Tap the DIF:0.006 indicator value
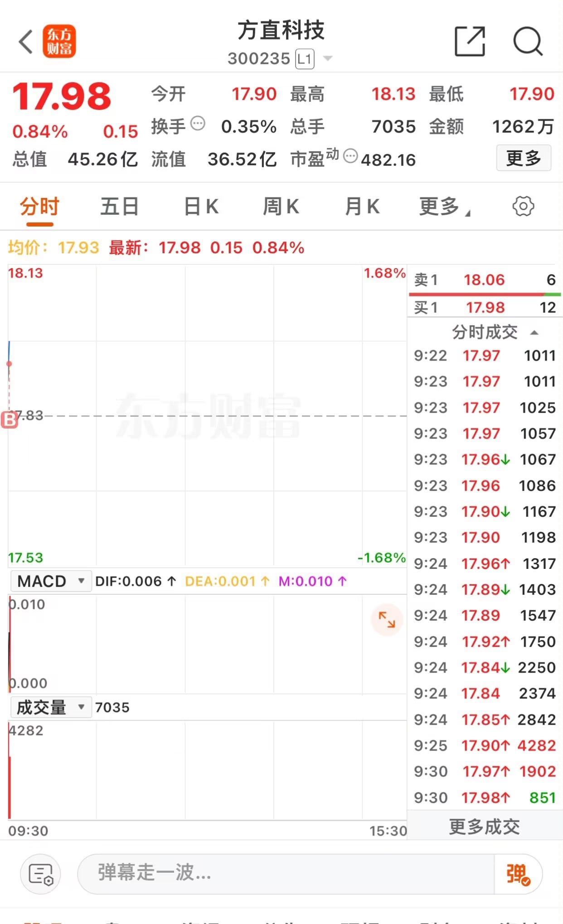The width and height of the screenshot is (563, 924). (x=135, y=581)
